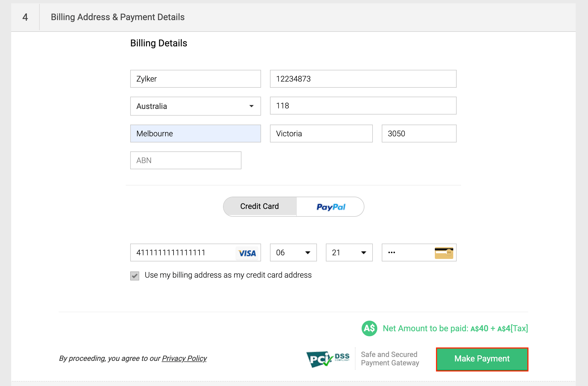Click the green A$ currency badge
This screenshot has height=386, width=588.
coord(369,328)
